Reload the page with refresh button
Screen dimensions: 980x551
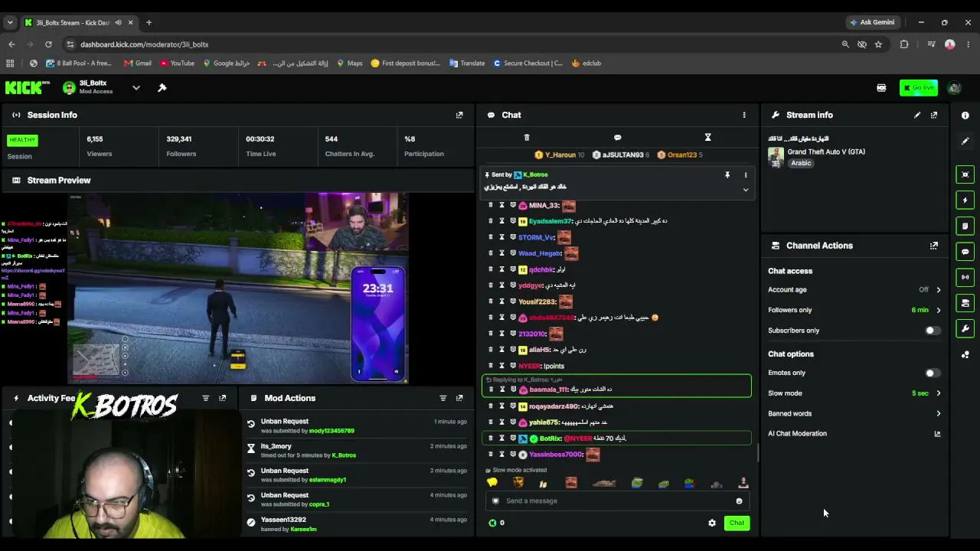click(48, 44)
